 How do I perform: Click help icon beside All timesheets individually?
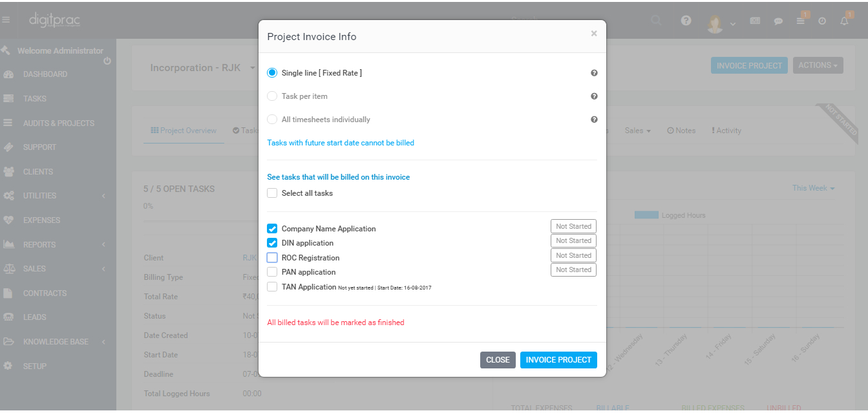(x=594, y=120)
